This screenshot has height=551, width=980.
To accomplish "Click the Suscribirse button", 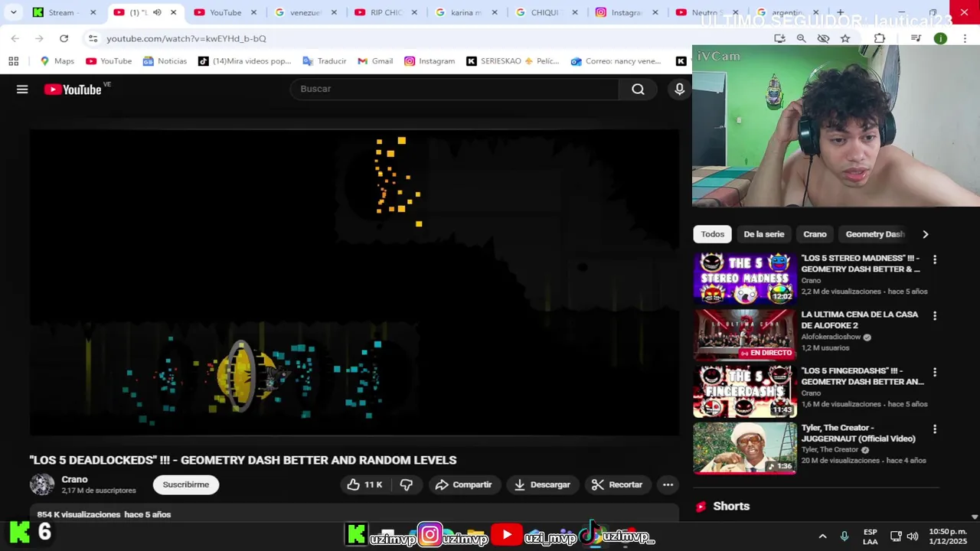I will [186, 484].
